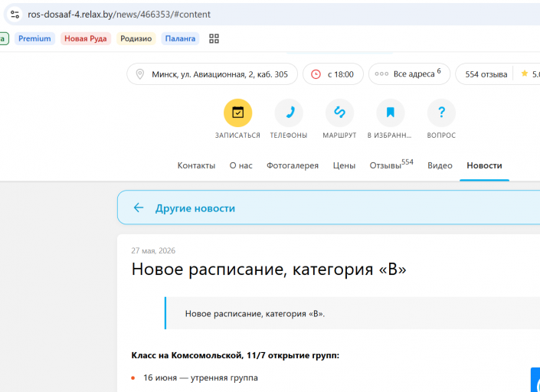
Task: Select the Новости tab
Action: (x=484, y=165)
